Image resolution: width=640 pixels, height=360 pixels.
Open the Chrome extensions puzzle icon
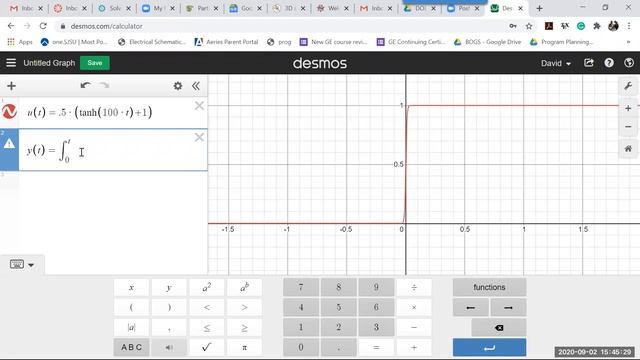pyautogui.click(x=597, y=26)
